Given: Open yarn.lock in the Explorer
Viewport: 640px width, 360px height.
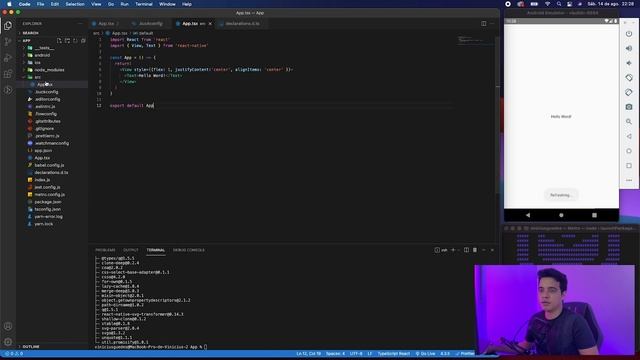Looking at the screenshot, I should (44, 224).
